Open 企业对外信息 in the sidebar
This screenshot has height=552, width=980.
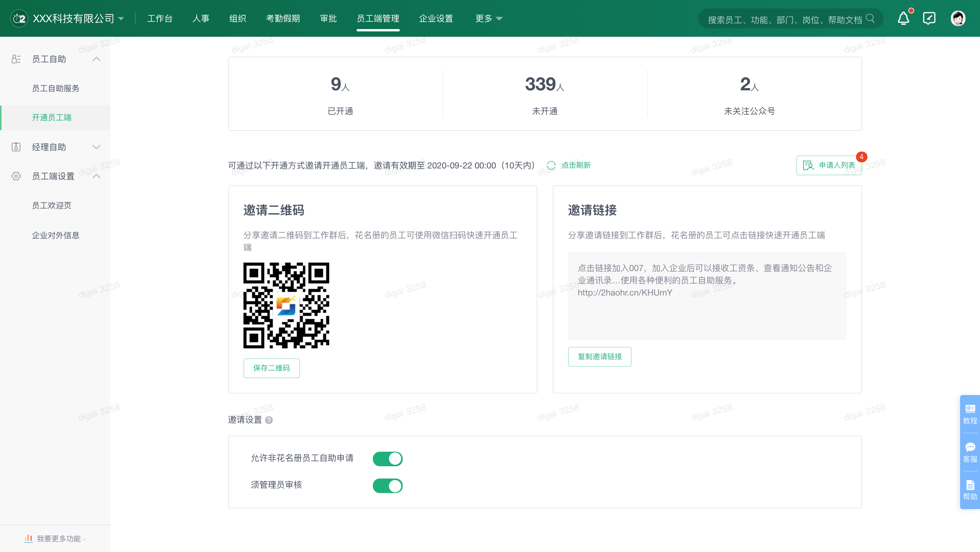tap(56, 235)
